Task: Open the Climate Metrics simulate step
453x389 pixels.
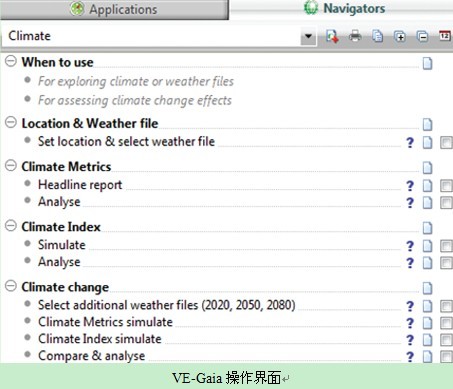Action: tap(105, 322)
